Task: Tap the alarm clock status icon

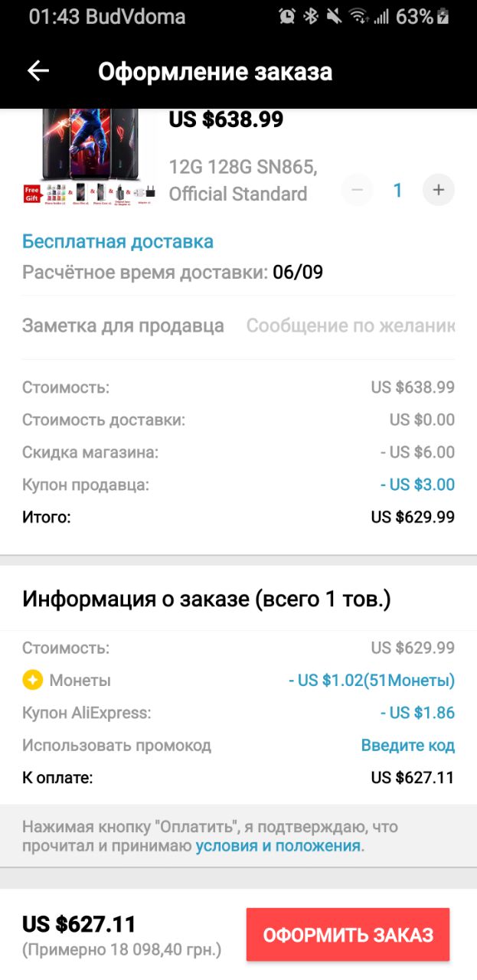Action: point(287,16)
